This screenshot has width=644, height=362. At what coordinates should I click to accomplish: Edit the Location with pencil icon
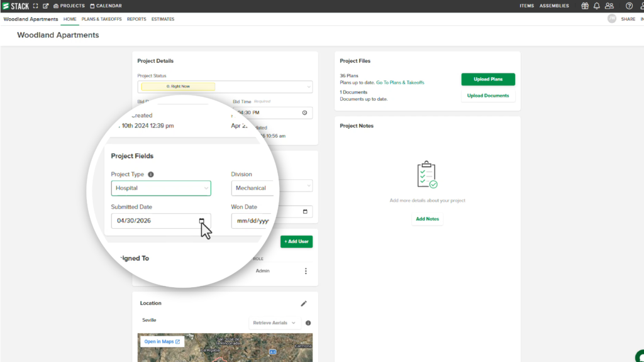pyautogui.click(x=304, y=304)
